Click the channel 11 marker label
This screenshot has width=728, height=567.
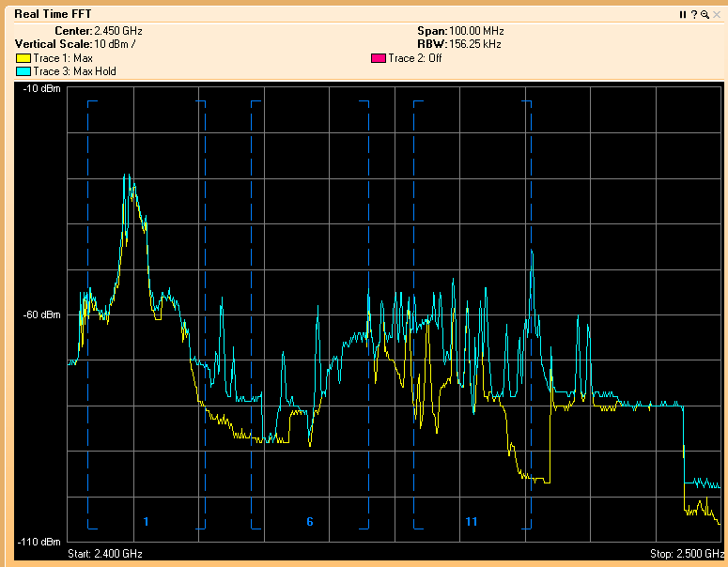tap(472, 521)
